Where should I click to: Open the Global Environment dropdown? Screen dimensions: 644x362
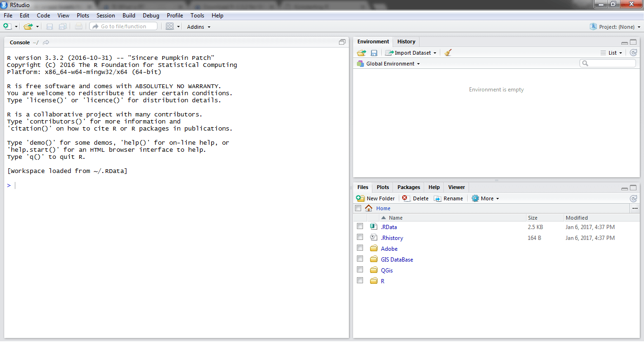point(388,64)
